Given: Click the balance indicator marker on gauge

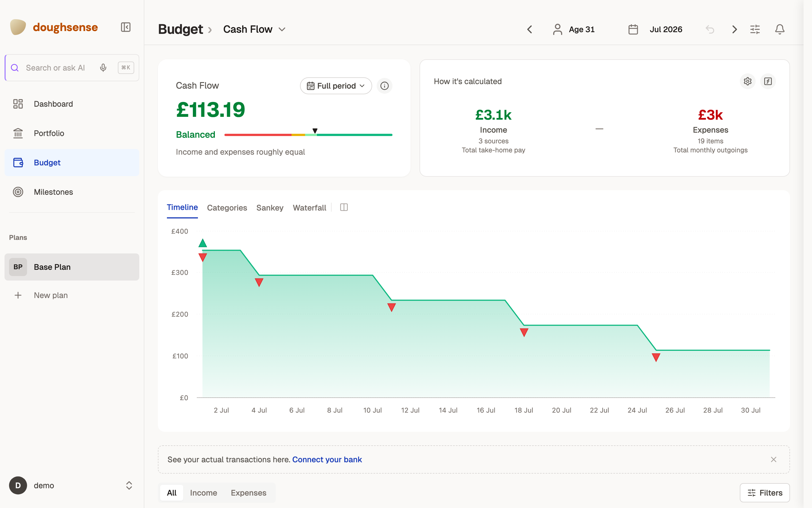Looking at the screenshot, I should (x=315, y=131).
